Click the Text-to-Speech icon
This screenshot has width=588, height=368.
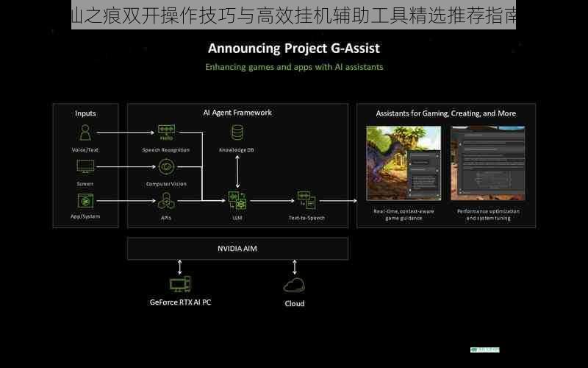[x=306, y=200]
